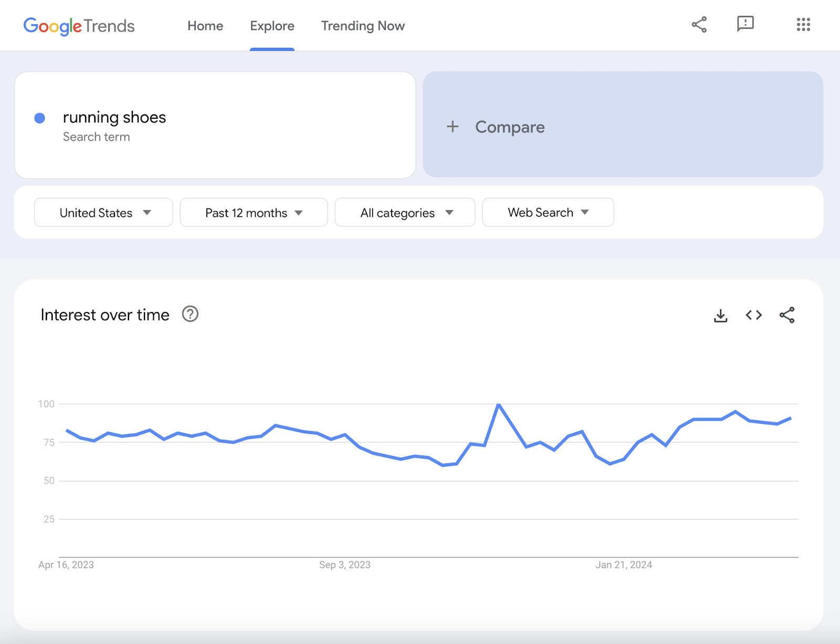The height and width of the screenshot is (644, 840).
Task: Open the Past 12 months time dropdown
Action: (x=254, y=213)
